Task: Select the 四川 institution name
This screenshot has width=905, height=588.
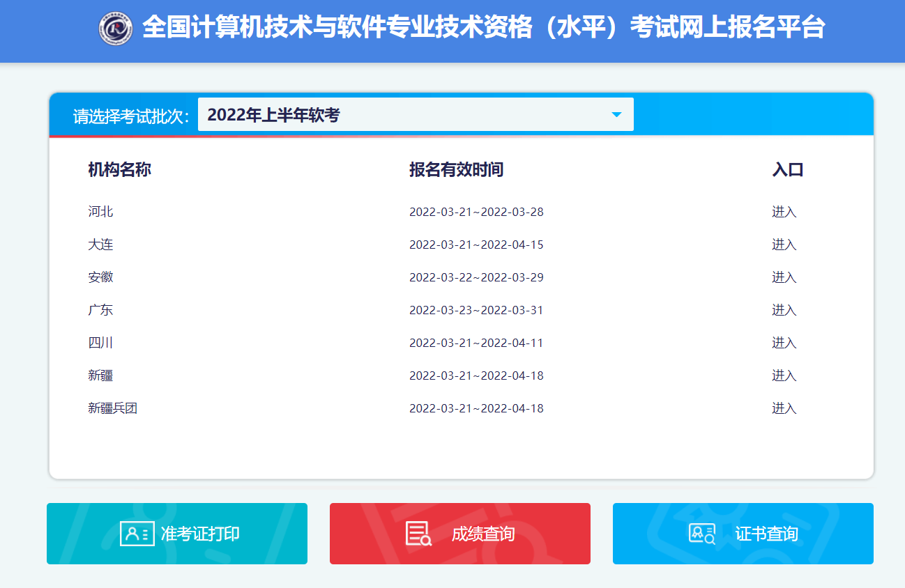Action: point(100,343)
